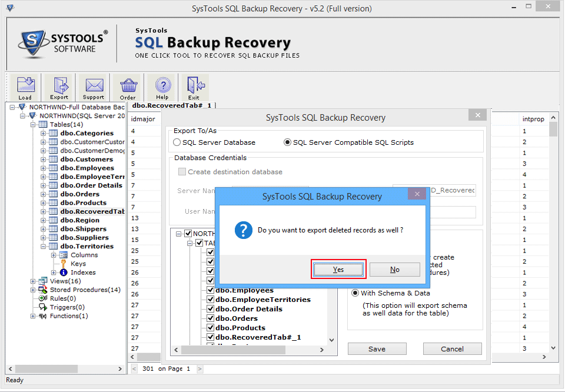Click the Columns node icon
This screenshot has height=392, width=565.
64,255
